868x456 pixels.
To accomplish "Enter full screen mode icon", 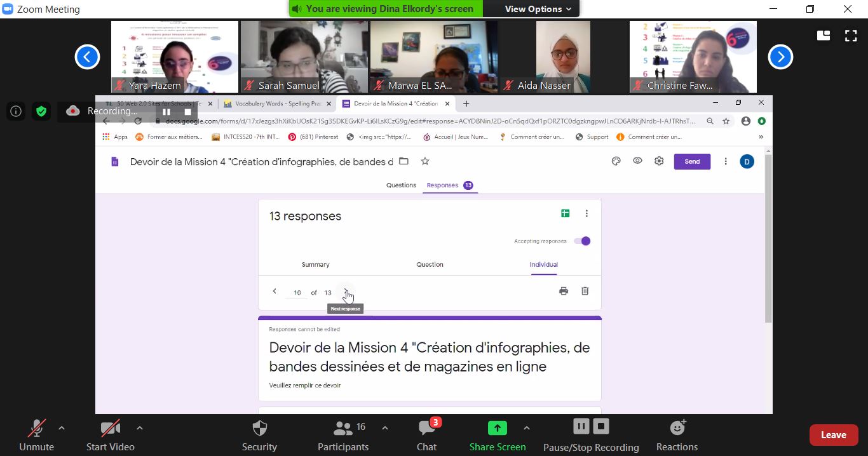I will pyautogui.click(x=850, y=36).
